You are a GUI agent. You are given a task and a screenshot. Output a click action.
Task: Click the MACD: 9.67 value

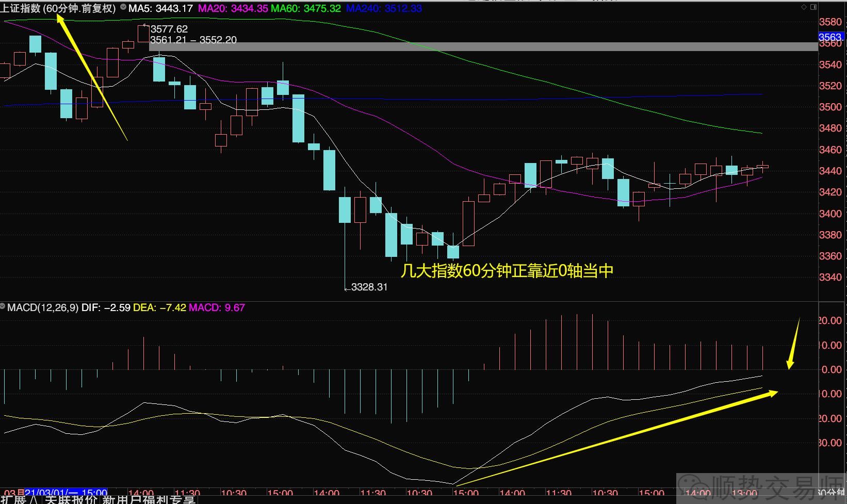pyautogui.click(x=217, y=307)
